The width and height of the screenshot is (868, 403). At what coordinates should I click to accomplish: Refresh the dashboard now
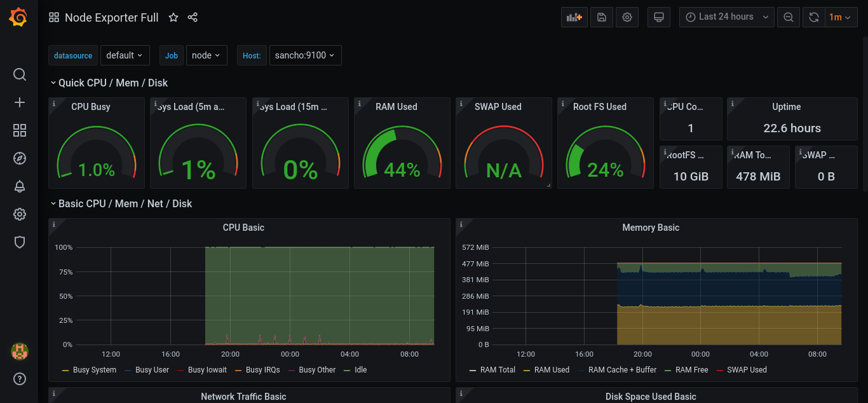814,17
